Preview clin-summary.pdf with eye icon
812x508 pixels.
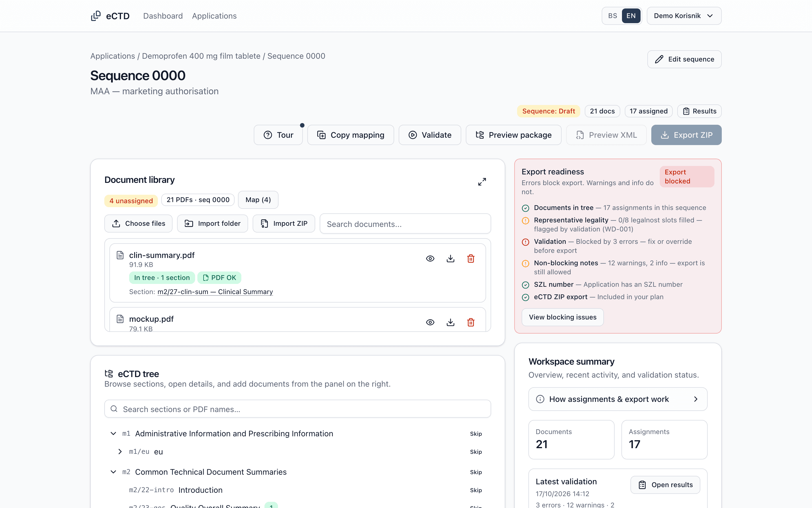[x=430, y=258]
